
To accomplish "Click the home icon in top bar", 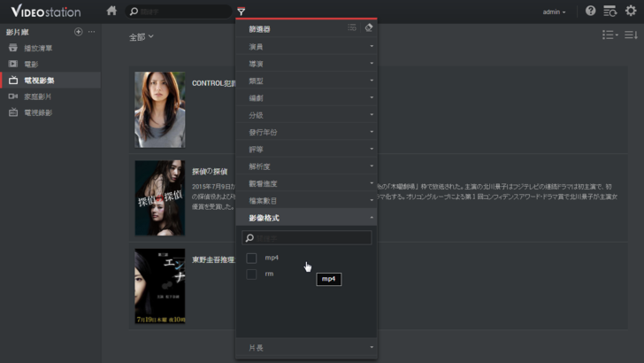I will click(111, 12).
